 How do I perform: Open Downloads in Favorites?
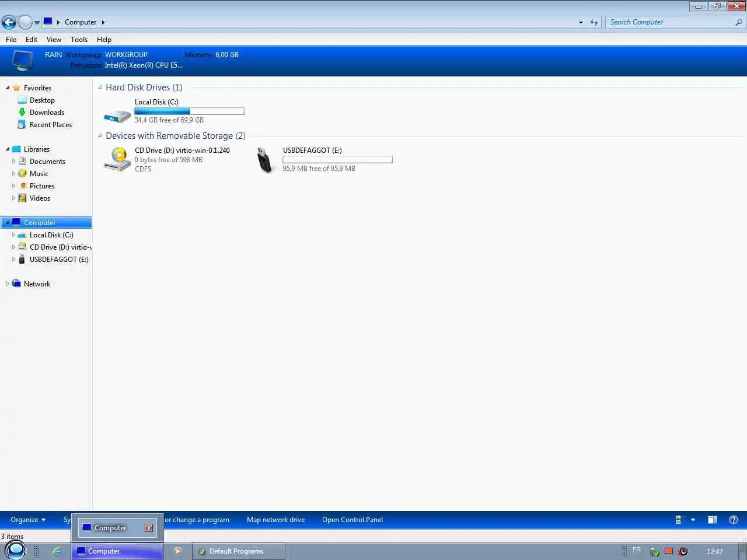[47, 113]
